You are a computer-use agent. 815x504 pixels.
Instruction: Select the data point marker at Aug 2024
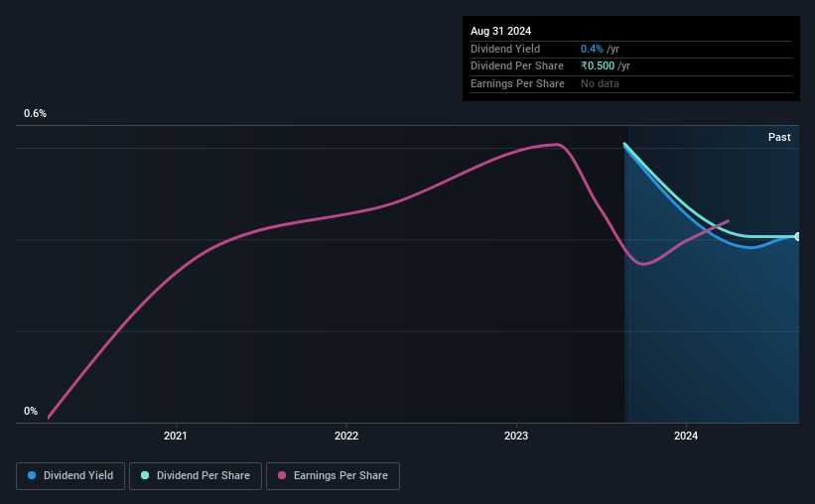click(x=798, y=236)
